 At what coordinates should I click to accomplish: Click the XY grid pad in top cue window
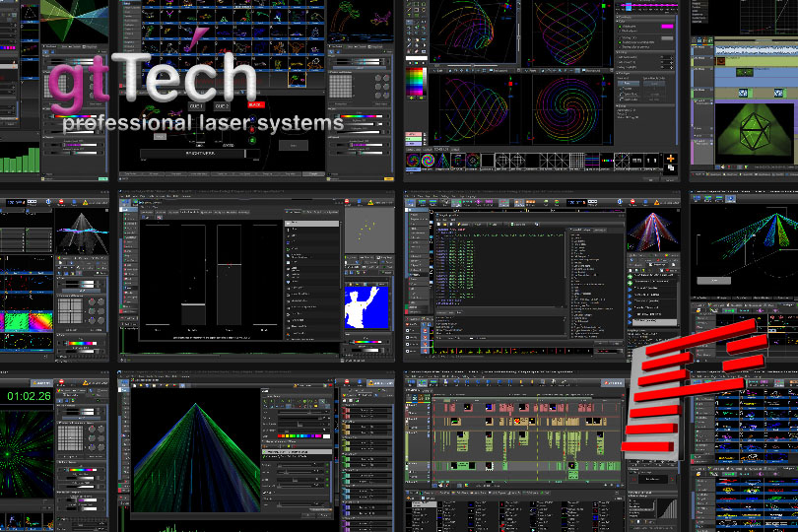[x=341, y=86]
